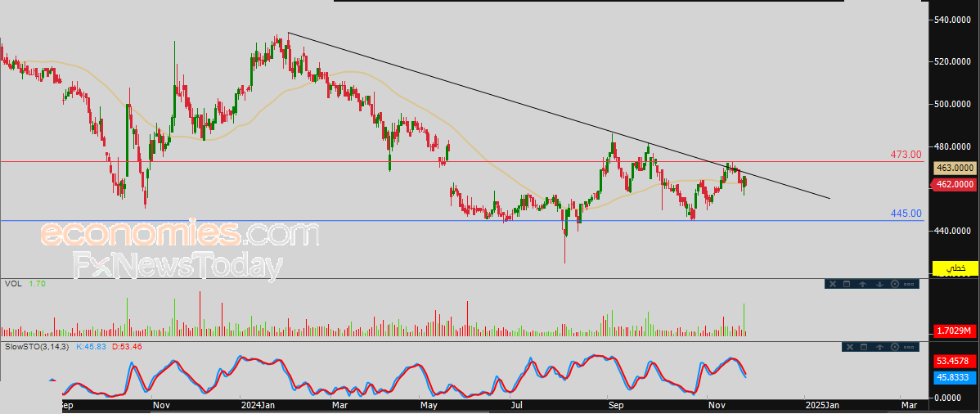
Task: Click the 473.00 resistance level label
Action: coord(906,155)
